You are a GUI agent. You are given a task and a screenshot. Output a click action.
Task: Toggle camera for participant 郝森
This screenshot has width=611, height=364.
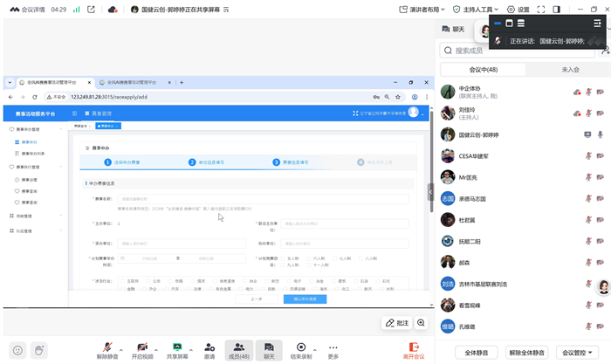[x=601, y=264]
